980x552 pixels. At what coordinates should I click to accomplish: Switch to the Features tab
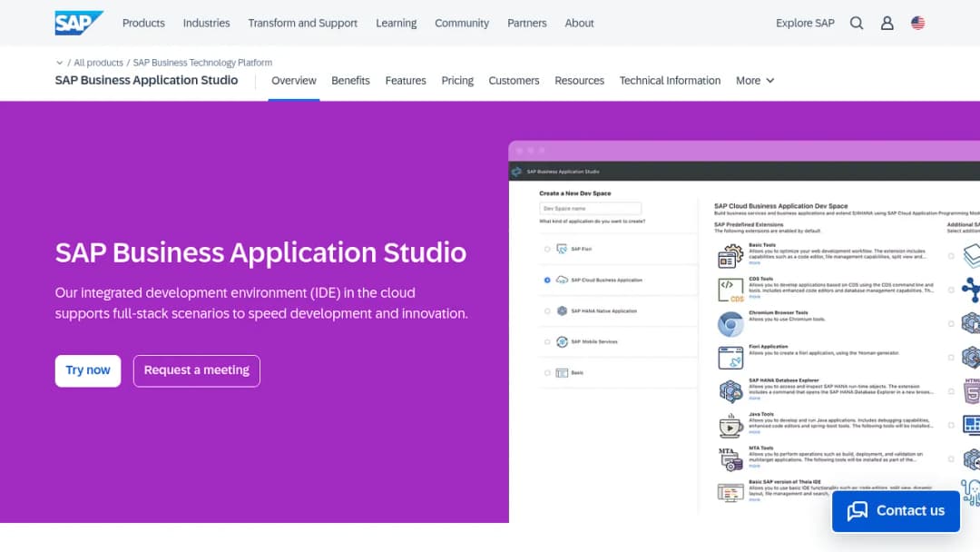(406, 81)
